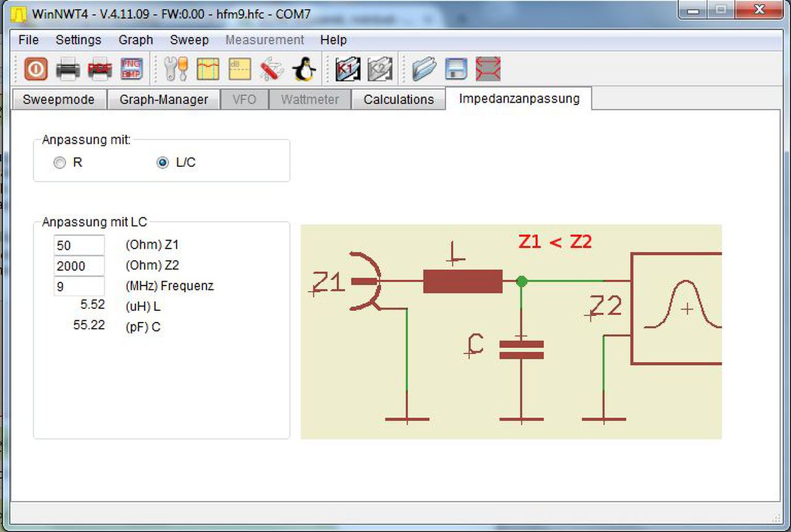The image size is (791, 532).
Task: Maximize the WinNWT4 window
Action: click(x=720, y=11)
